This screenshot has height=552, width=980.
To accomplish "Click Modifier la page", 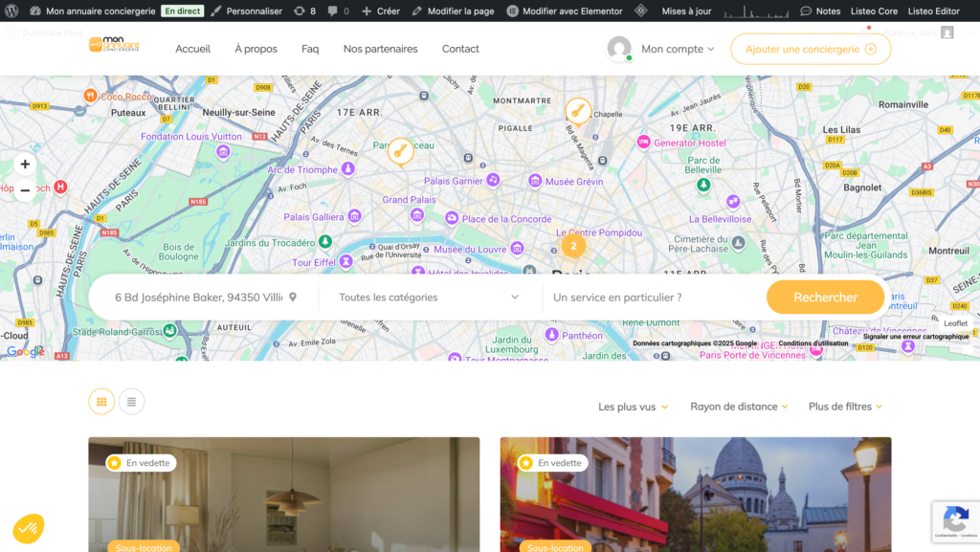I will click(x=453, y=11).
